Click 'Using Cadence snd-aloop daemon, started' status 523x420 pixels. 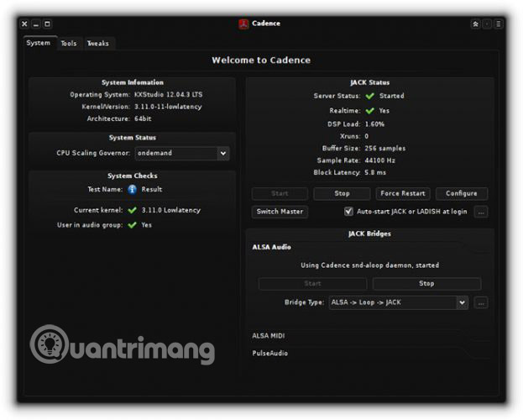click(x=369, y=265)
